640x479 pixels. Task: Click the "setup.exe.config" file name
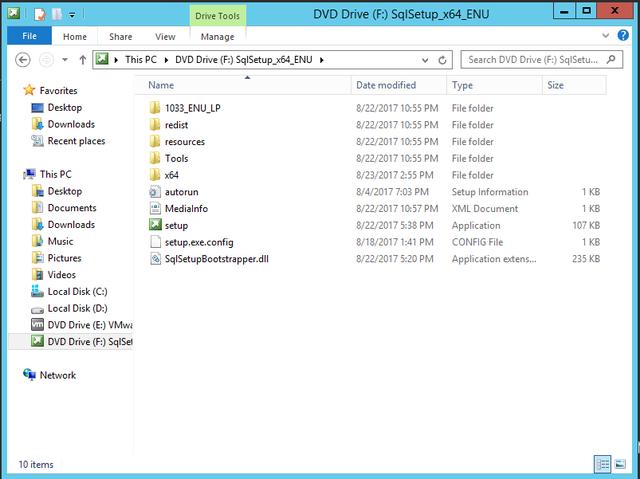point(199,242)
